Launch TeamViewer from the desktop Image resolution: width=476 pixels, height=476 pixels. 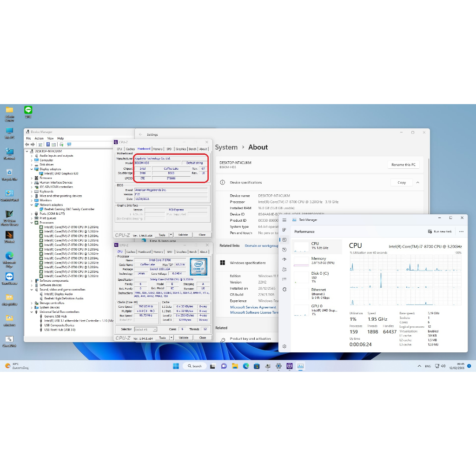pyautogui.click(x=9, y=277)
